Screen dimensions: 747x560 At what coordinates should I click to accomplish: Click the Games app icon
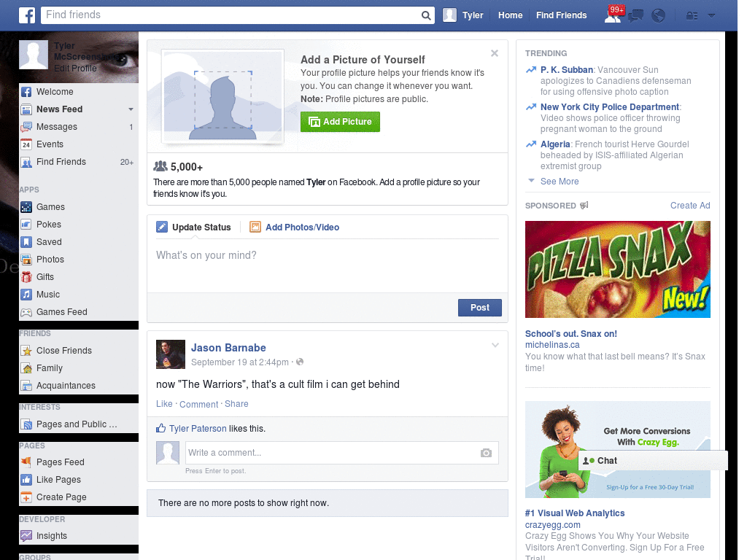click(26, 207)
